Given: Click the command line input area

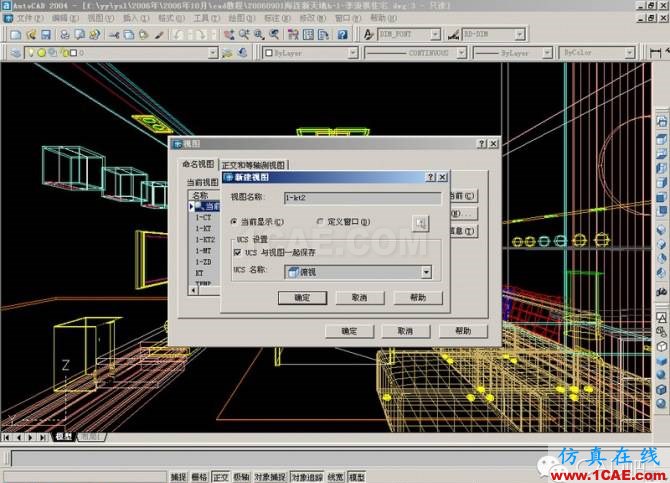Looking at the screenshot, I should pyautogui.click(x=280, y=459).
